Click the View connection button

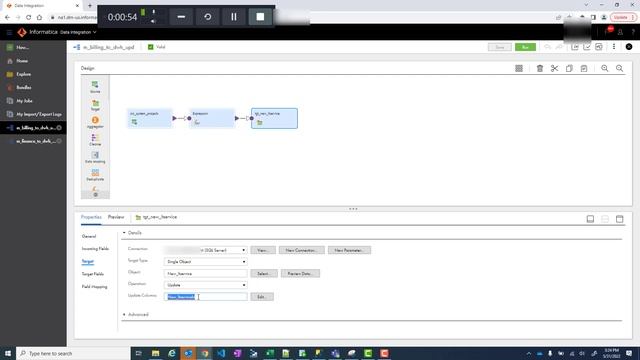pyautogui.click(x=263, y=250)
